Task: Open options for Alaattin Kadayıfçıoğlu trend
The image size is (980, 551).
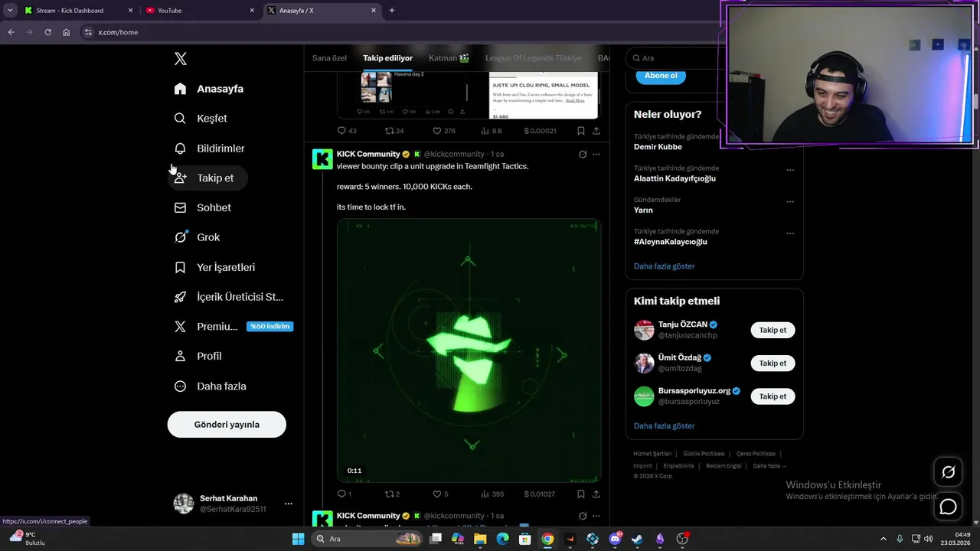Action: [x=790, y=170]
